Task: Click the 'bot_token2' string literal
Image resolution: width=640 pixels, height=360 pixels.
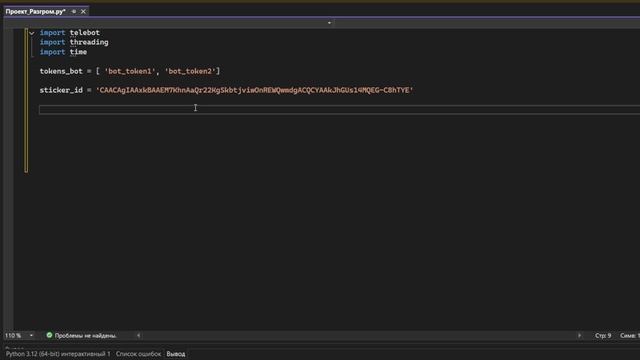Action: click(190, 71)
